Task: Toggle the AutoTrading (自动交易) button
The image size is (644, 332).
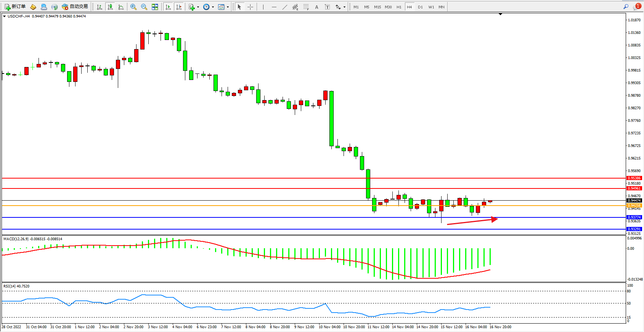Action: pos(75,7)
